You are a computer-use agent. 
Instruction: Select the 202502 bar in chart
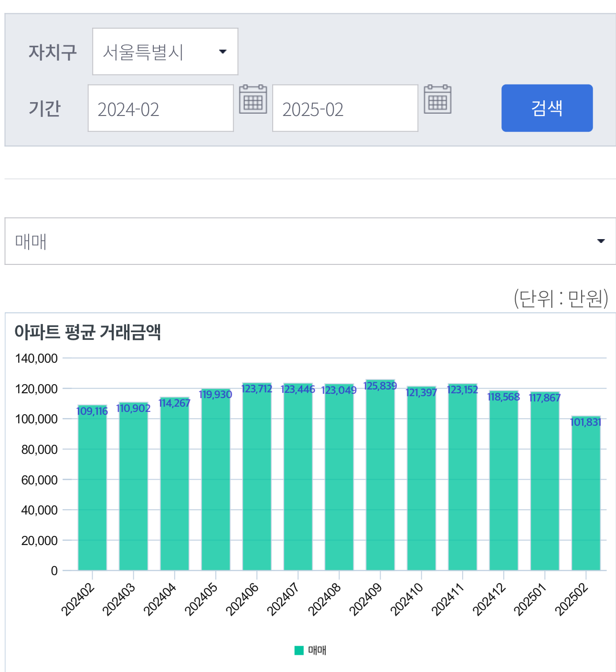pyautogui.click(x=586, y=493)
